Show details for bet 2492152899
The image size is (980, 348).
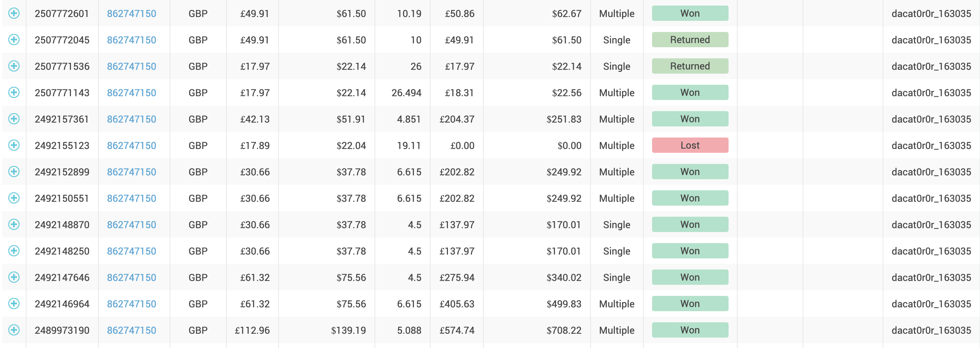14,172
